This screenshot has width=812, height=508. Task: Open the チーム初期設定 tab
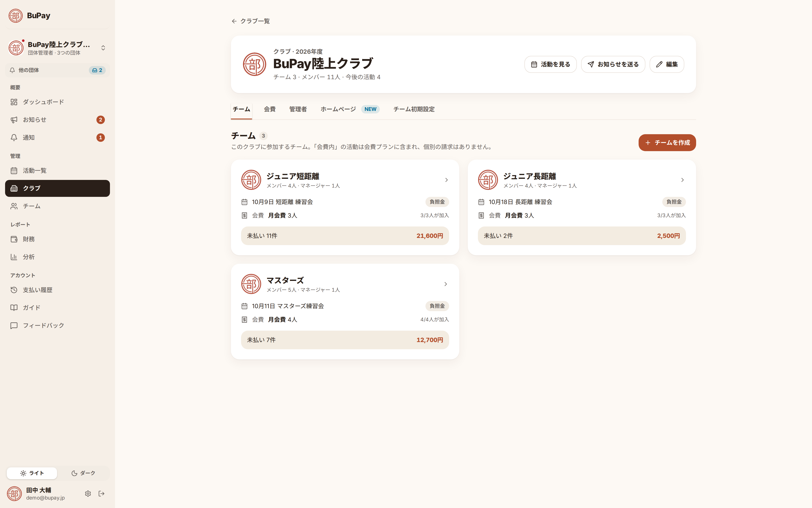click(414, 109)
